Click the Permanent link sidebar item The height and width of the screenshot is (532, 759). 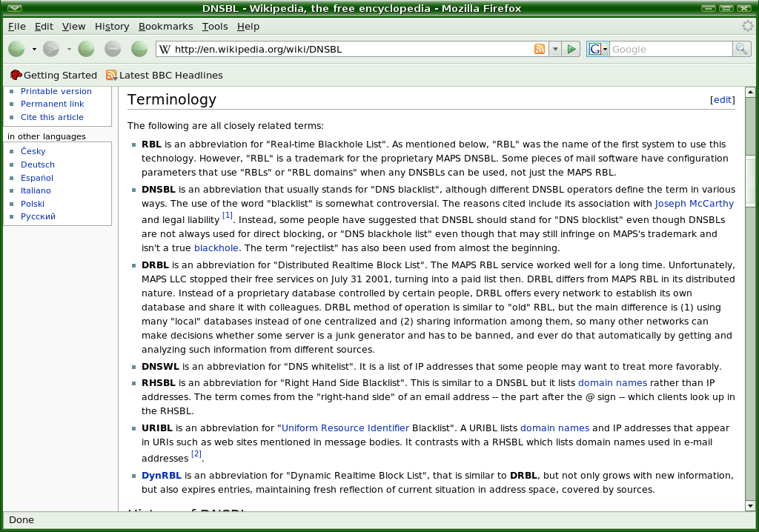[x=53, y=104]
